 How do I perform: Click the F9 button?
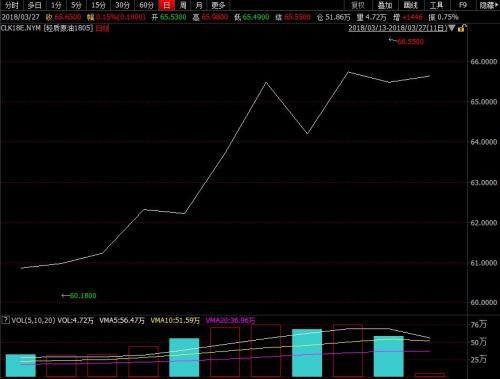[463, 5]
